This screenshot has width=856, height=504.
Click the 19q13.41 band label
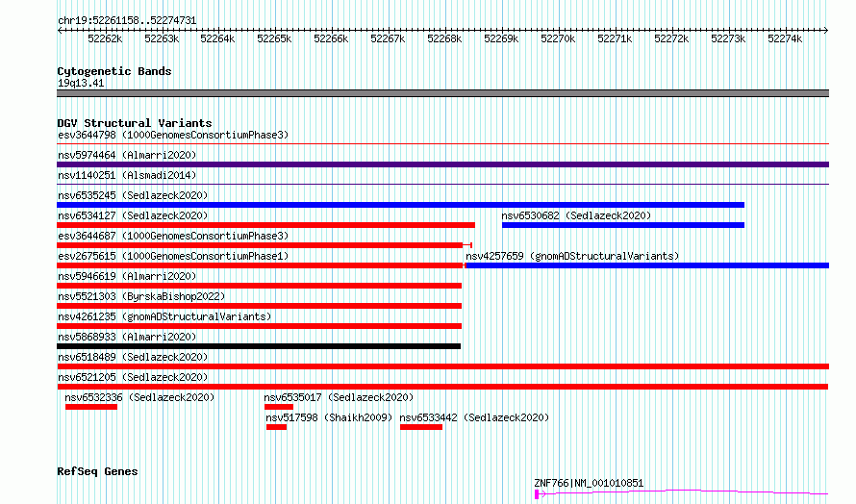click(x=81, y=83)
